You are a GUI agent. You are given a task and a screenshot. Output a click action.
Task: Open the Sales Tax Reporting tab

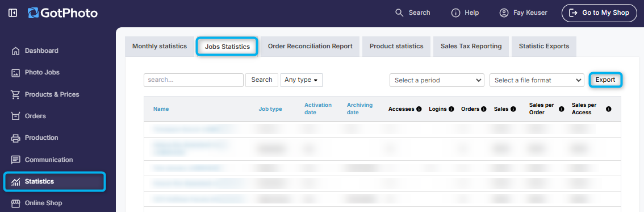point(471,47)
